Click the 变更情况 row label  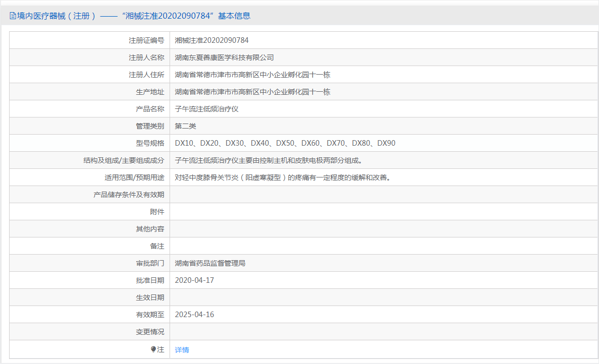coord(150,332)
